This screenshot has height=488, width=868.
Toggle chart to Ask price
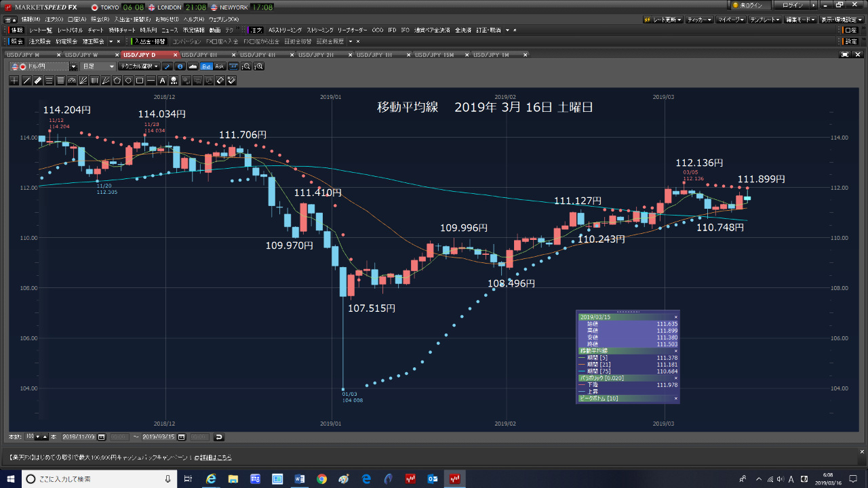pyautogui.click(x=219, y=66)
